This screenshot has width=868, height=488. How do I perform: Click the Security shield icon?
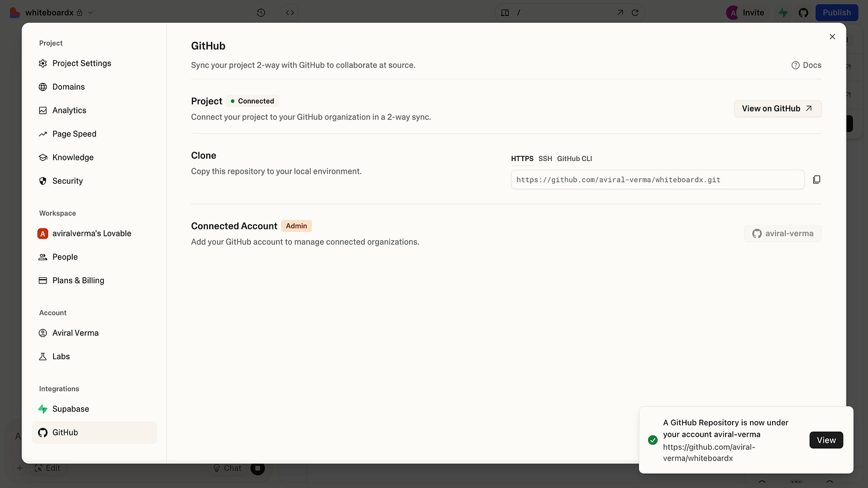(43, 181)
